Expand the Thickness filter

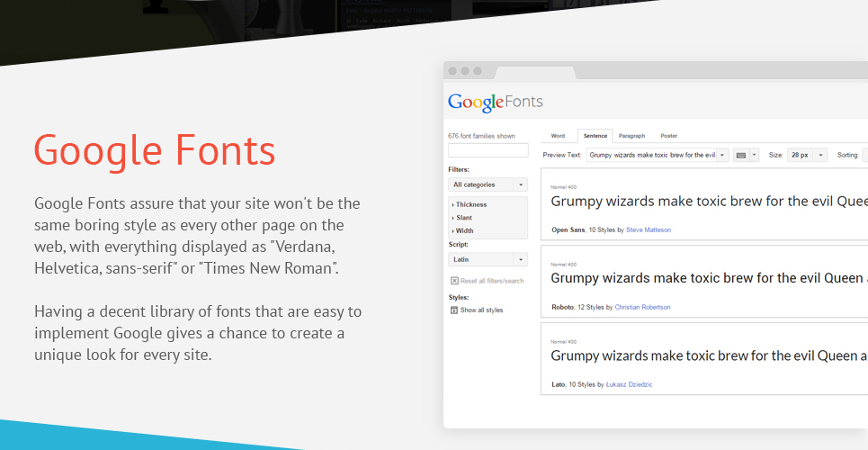(470, 204)
